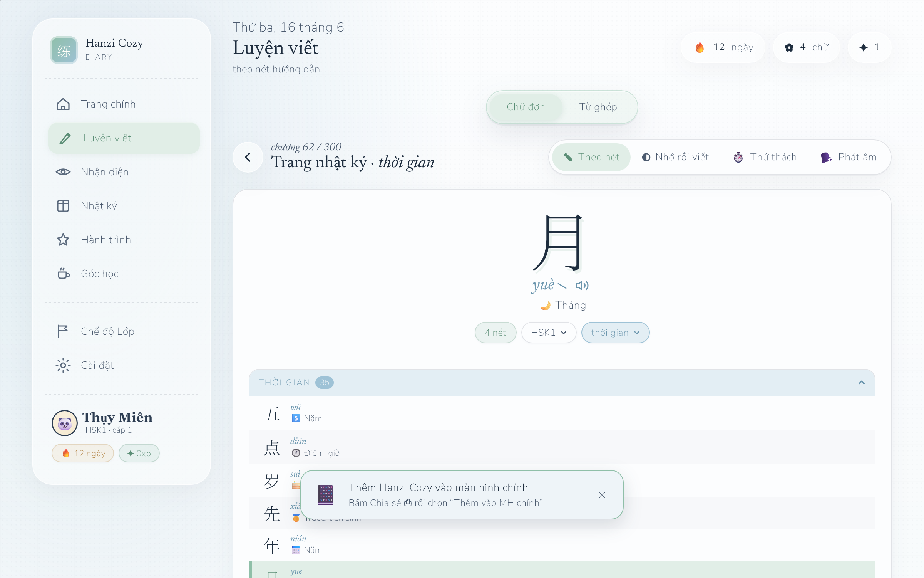Click the flag icon for Chế độ Lớp
This screenshot has height=578, width=924.
pyautogui.click(x=62, y=331)
